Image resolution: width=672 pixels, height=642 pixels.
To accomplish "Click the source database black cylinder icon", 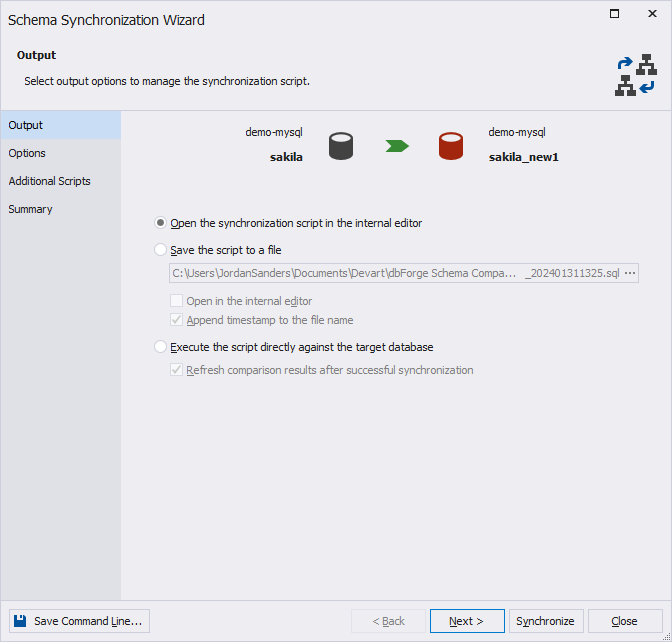I will pyautogui.click(x=341, y=146).
